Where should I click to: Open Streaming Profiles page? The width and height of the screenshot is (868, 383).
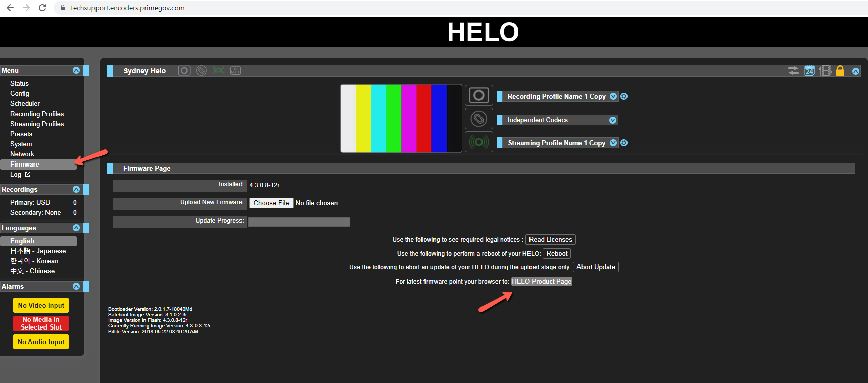tap(37, 124)
